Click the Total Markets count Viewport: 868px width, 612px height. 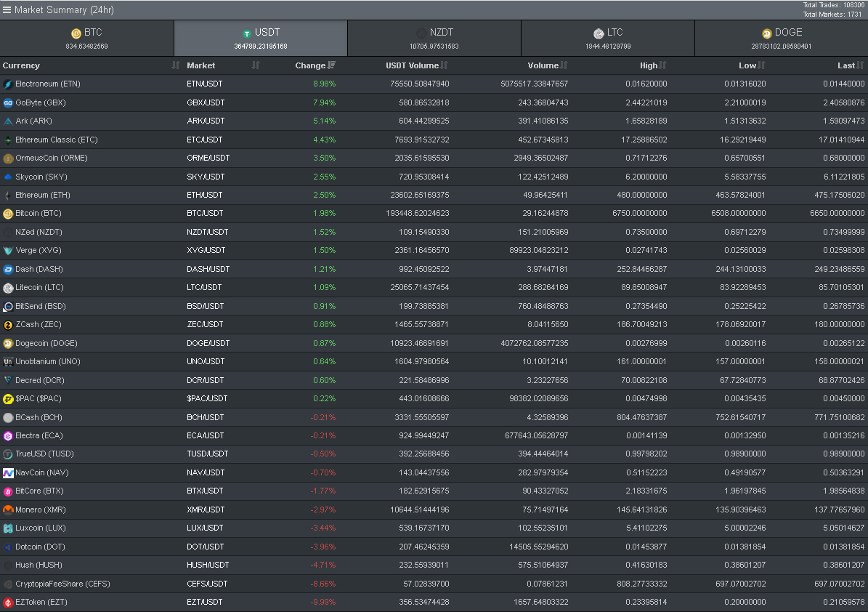(x=834, y=15)
